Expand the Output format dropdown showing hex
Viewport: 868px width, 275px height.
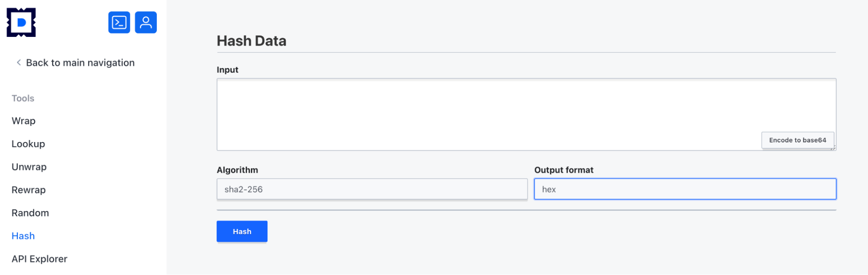[685, 189]
